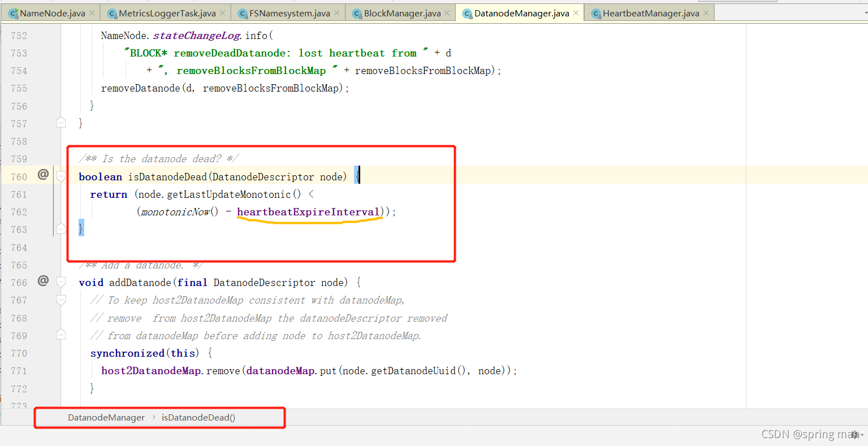Collapse the isDatanodeDead method fold at line 760
This screenshot has width=868, height=446.
61,177
